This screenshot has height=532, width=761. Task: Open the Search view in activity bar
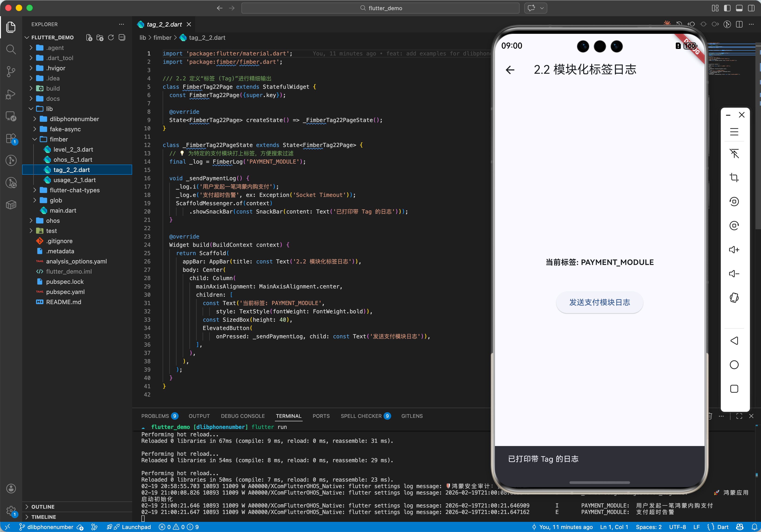(x=11, y=50)
